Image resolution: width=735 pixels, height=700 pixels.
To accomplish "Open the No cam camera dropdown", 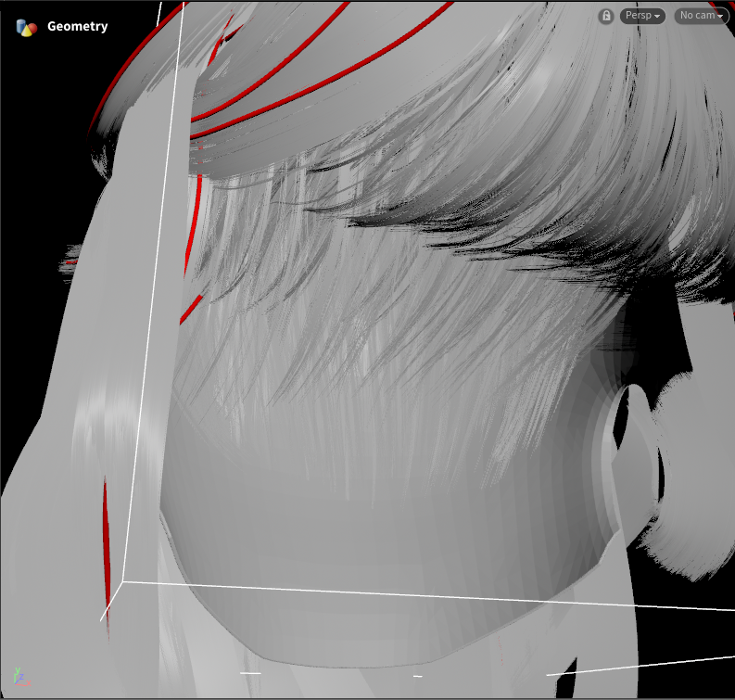I will click(702, 16).
